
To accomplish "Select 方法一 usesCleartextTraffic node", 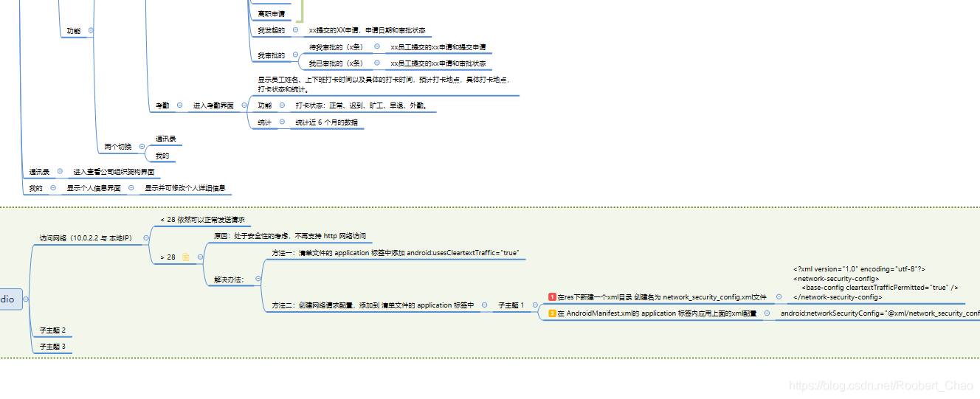I will [x=396, y=253].
